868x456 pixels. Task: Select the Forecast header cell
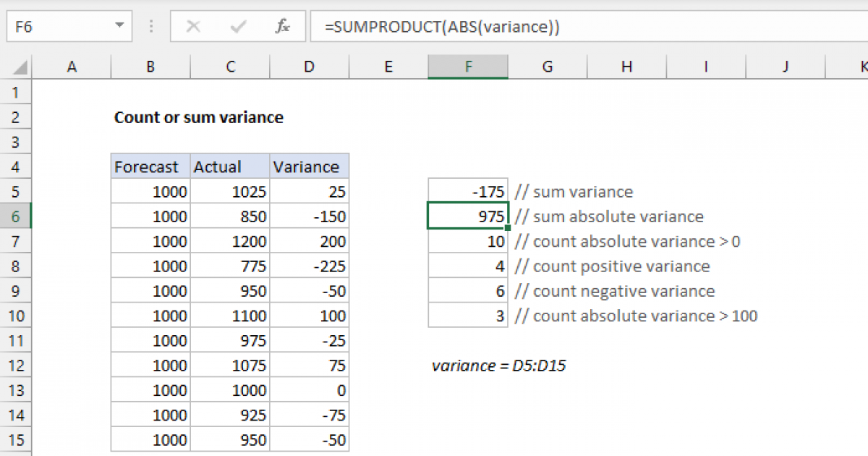(150, 166)
